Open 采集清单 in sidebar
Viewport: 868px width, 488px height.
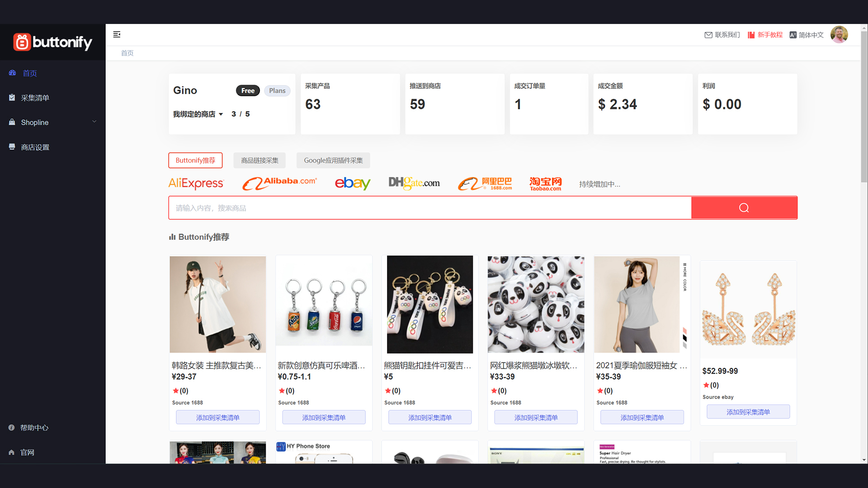[35, 98]
